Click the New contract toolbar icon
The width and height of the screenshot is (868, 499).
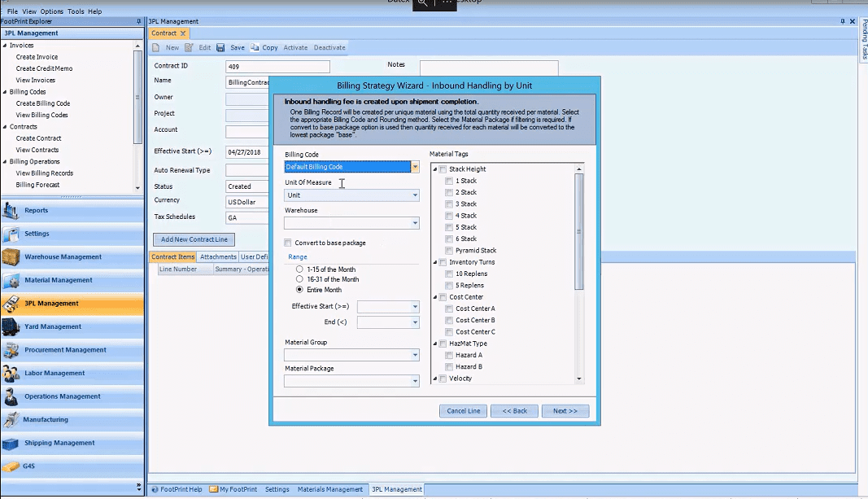coord(156,48)
